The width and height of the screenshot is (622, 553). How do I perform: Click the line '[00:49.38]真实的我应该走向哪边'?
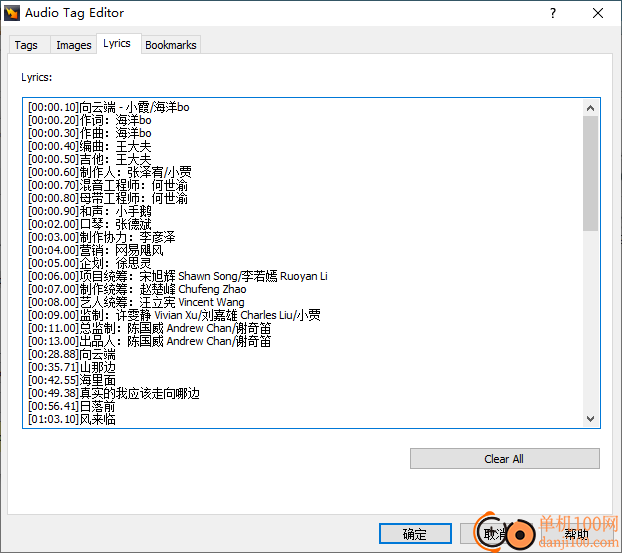point(114,394)
